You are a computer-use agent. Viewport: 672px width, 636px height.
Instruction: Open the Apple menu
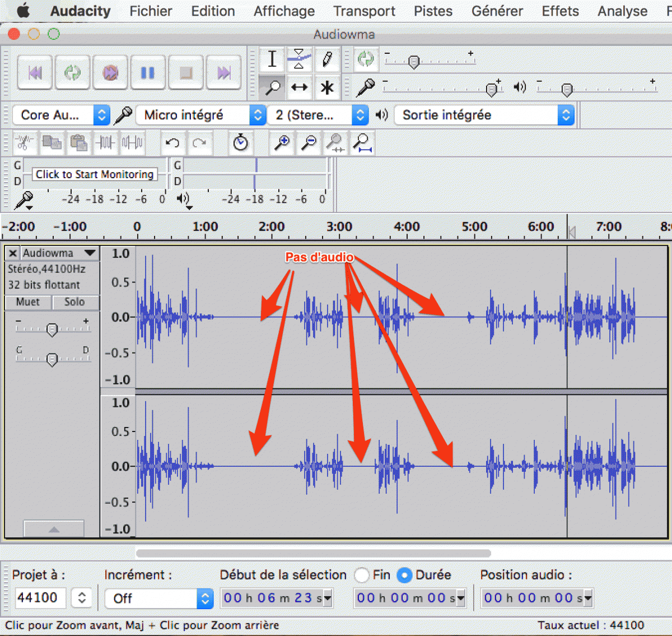point(23,11)
